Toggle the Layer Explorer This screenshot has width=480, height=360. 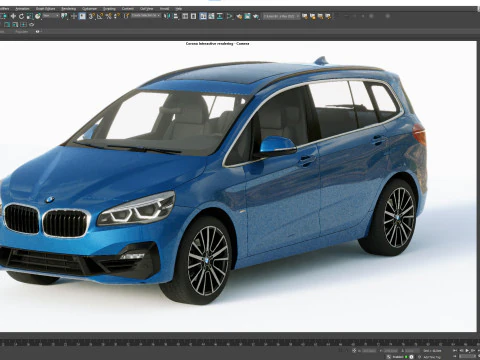coord(193,16)
